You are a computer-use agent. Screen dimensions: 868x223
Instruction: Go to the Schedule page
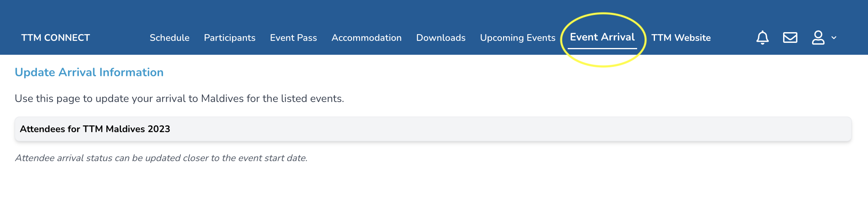point(169,38)
